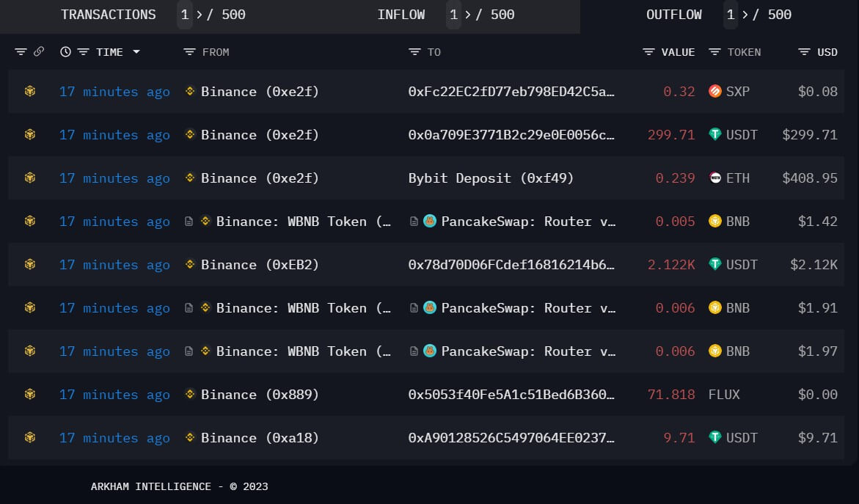Click the USD column filter icon

point(804,52)
